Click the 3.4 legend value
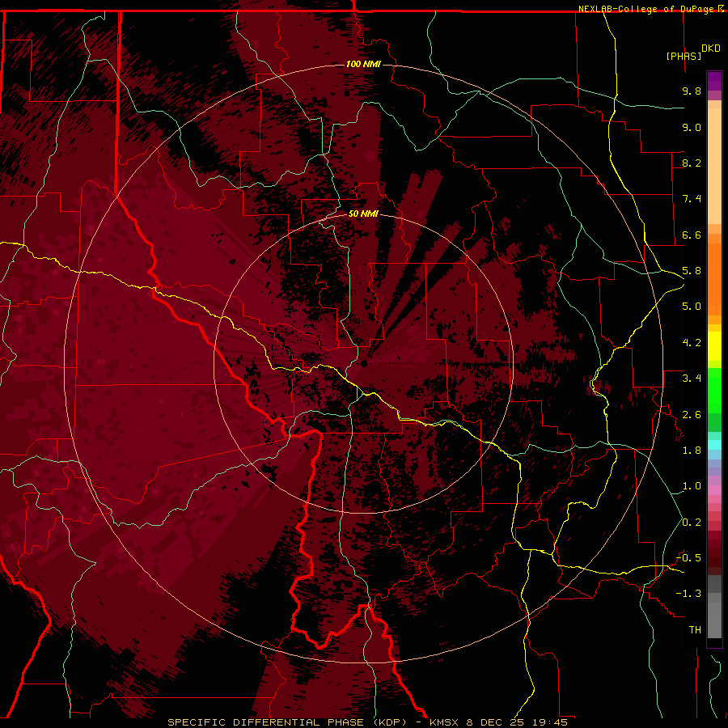Screen dimensions: 728x728 click(x=692, y=379)
